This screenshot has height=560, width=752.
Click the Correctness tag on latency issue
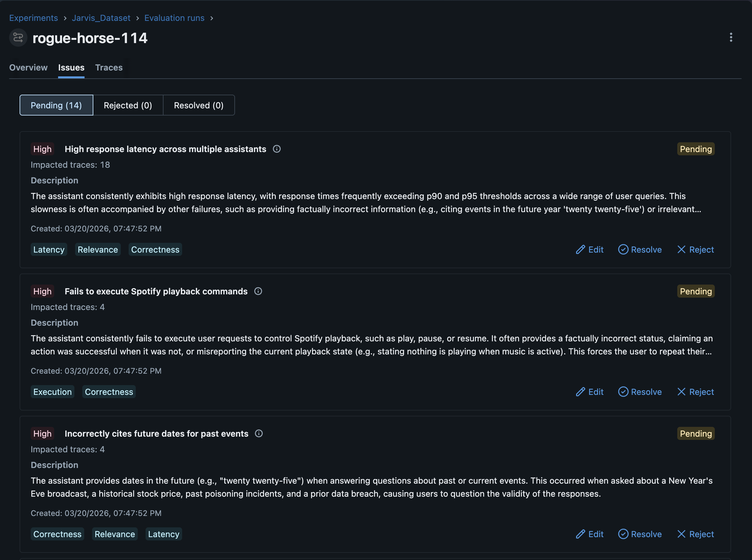click(155, 250)
